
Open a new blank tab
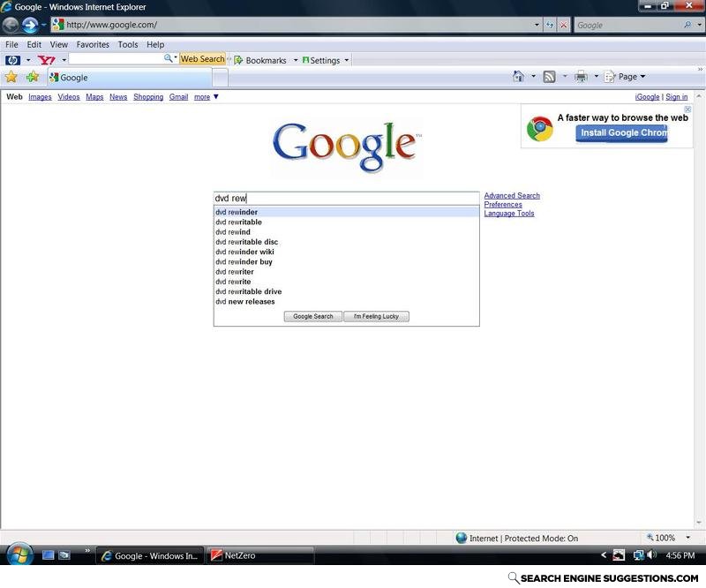[220, 79]
